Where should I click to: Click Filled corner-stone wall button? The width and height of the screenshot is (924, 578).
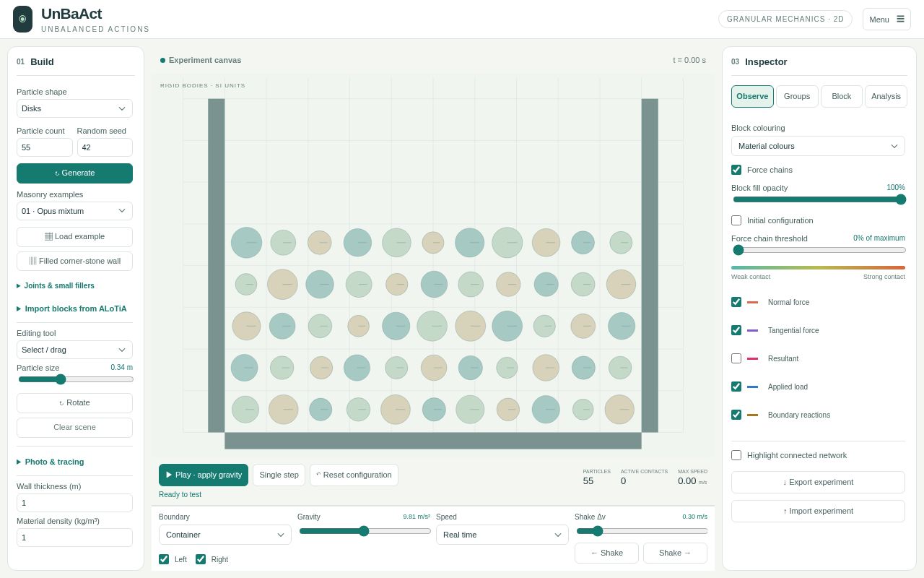click(x=74, y=261)
